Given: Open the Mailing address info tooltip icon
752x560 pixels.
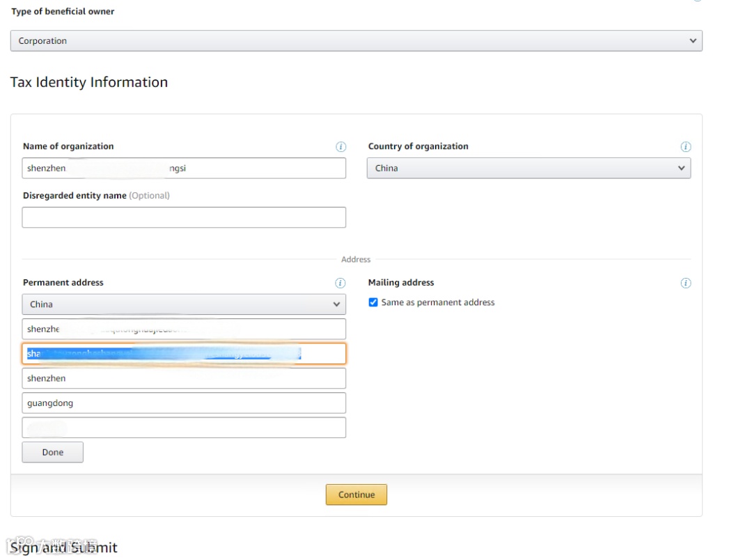Looking at the screenshot, I should 685,283.
